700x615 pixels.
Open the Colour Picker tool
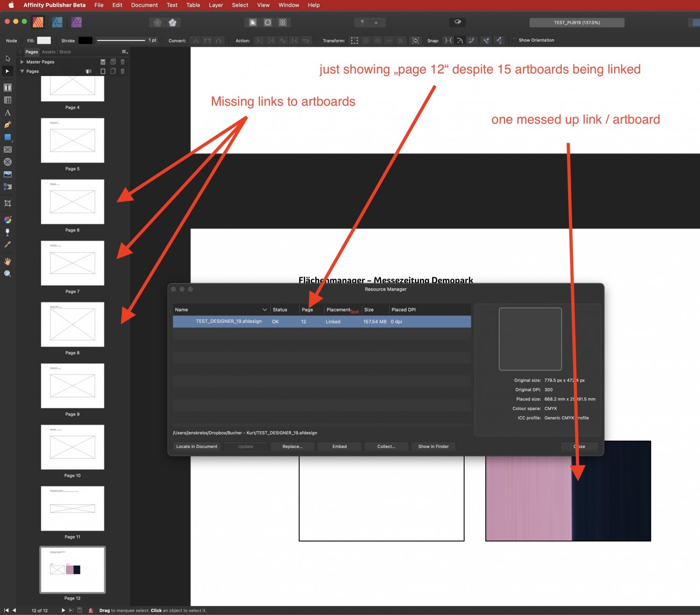point(7,245)
